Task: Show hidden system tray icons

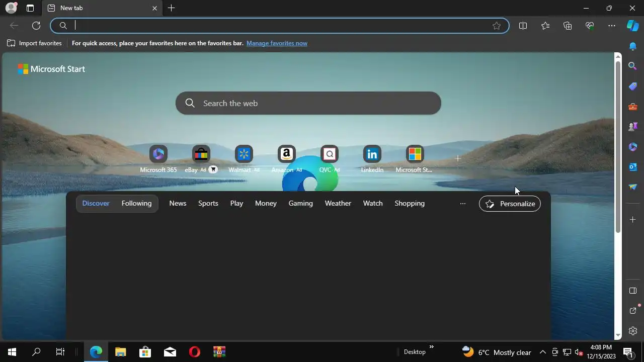Action: click(x=542, y=352)
